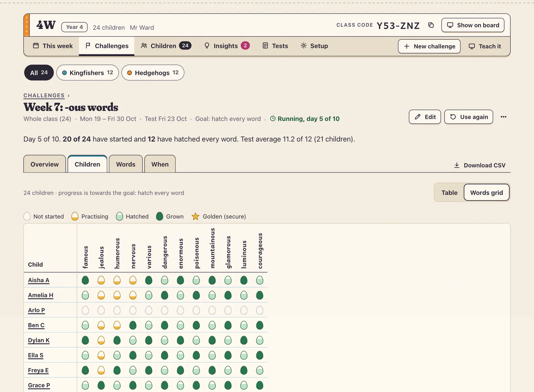Switch to When sub-tab
534x392 pixels.
[160, 164]
